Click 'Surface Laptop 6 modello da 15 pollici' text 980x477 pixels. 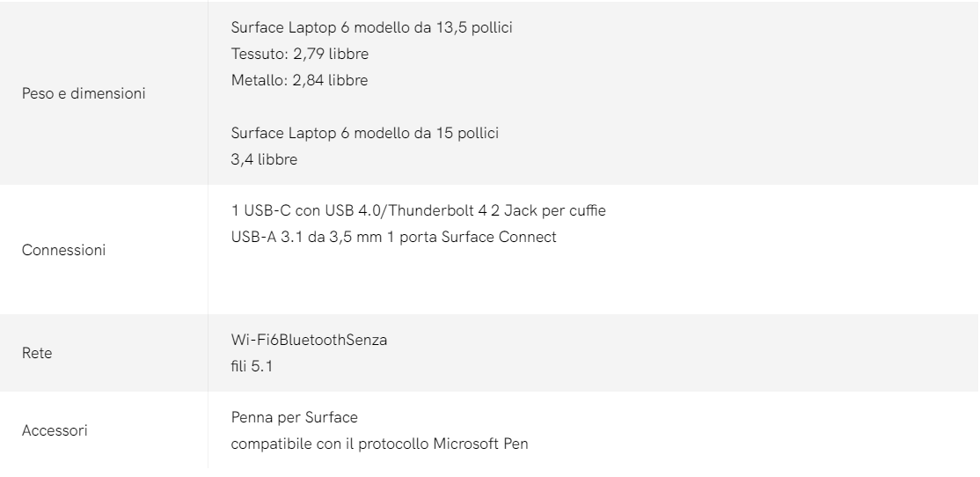click(x=365, y=133)
